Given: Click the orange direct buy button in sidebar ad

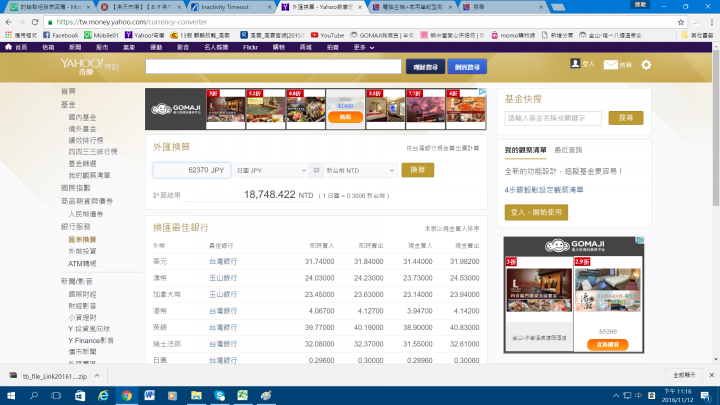Looking at the screenshot, I should (608, 344).
